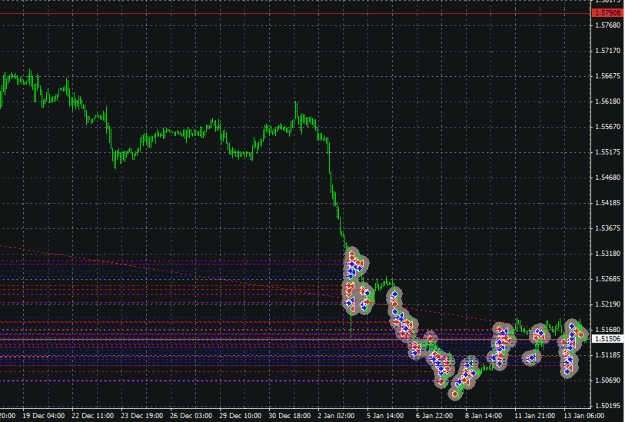Viewport: 625px width, 422px height.
Task: Click the 8 Jan 14:00 time label
Action: pos(484,415)
